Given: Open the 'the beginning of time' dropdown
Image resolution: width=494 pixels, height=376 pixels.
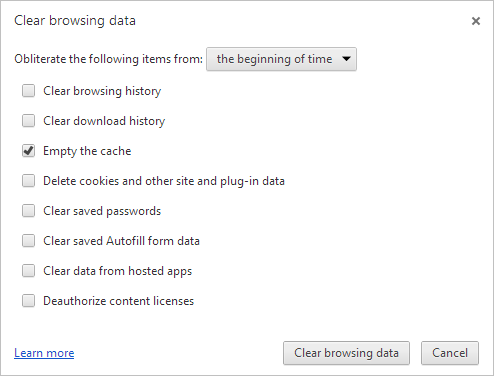Looking at the screenshot, I should (281, 59).
